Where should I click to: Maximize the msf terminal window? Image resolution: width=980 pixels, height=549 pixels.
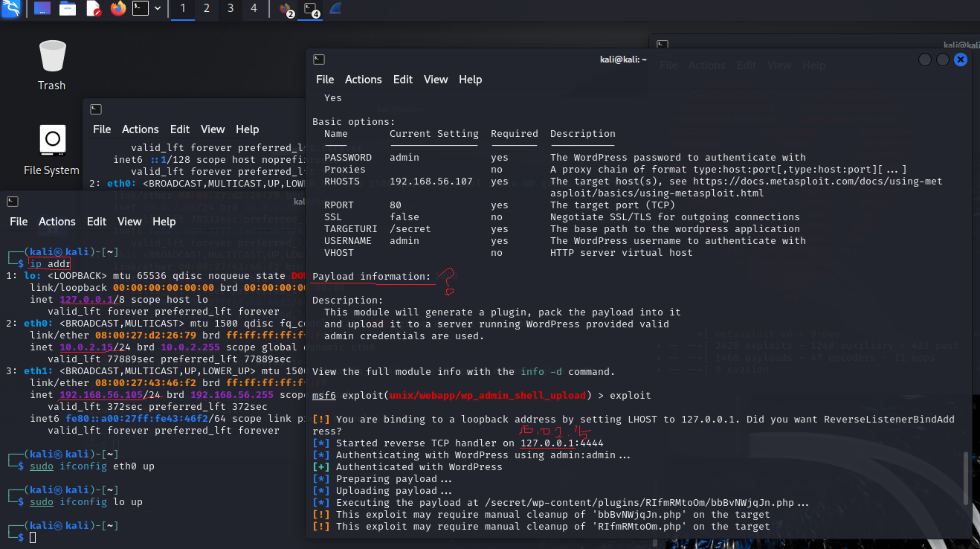[943, 60]
